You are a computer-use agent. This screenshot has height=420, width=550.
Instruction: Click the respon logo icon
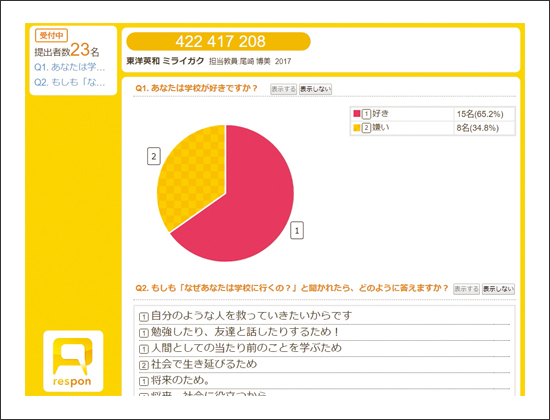click(73, 361)
